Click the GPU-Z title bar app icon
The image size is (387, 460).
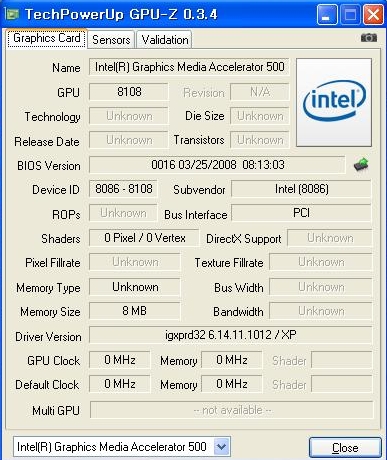click(x=12, y=14)
